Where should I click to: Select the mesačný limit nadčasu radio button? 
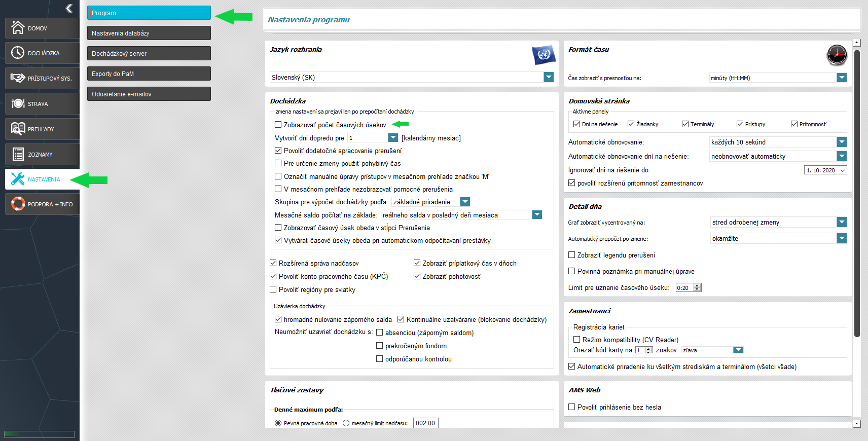[x=346, y=423]
